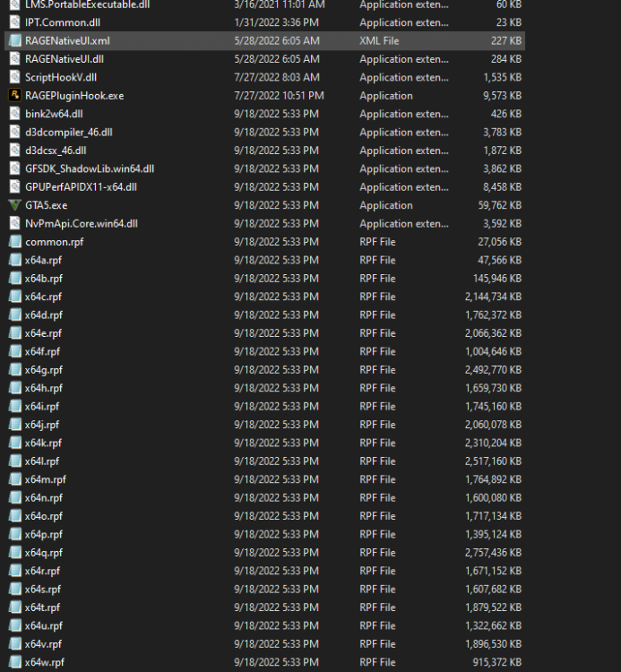Click the x64a.rpf file icon
Image resolution: width=621 pixels, height=672 pixels.
(x=14, y=260)
